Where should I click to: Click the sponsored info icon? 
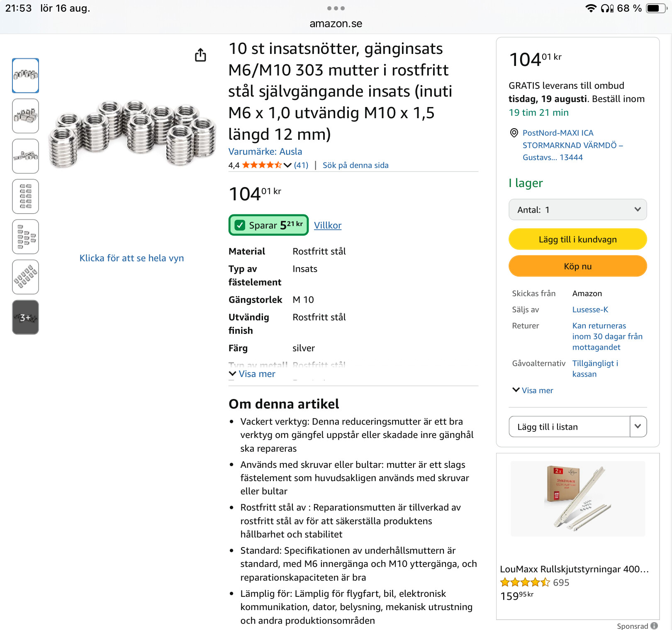pos(654,626)
